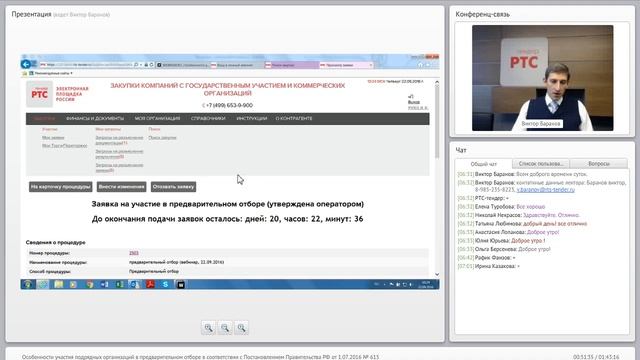640x360 pixels.
Task: Click the На карточку процедуры button
Action: [61, 187]
